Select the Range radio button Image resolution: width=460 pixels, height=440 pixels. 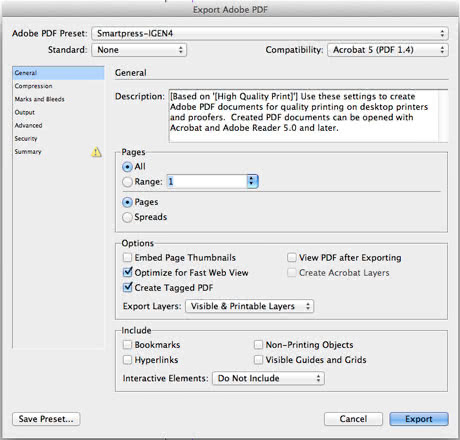pyautogui.click(x=127, y=182)
